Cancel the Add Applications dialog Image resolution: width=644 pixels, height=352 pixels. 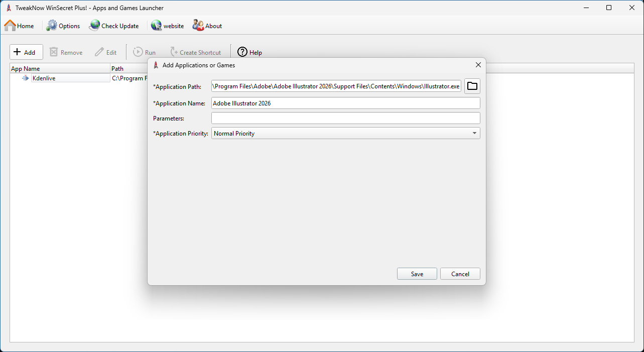(460, 274)
